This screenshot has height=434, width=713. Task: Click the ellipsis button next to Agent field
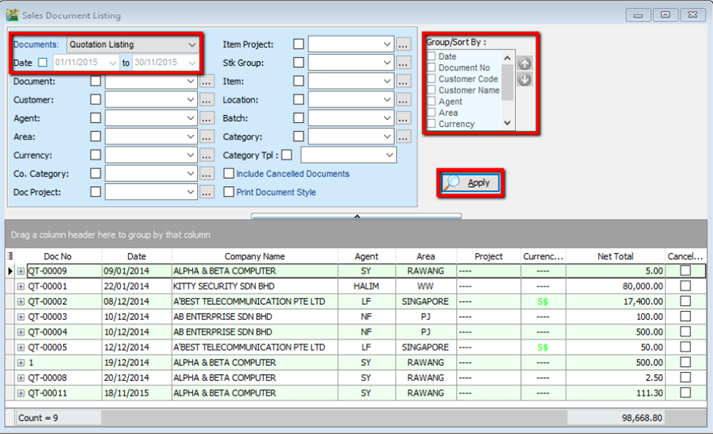coord(207,118)
